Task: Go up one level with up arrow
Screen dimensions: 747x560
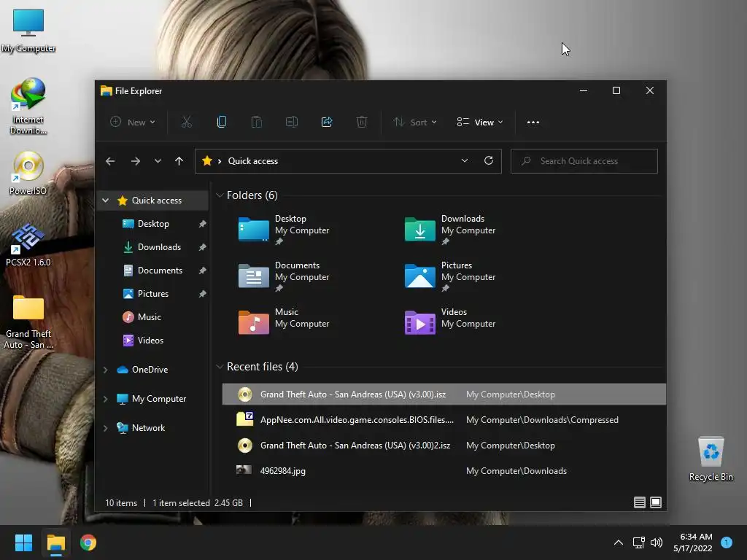Action: click(x=179, y=161)
